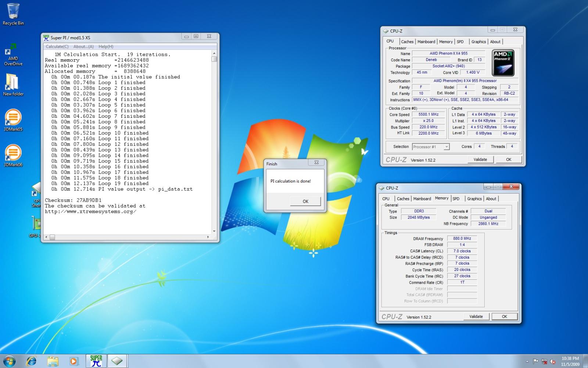Viewport: 588px width, 368px height.
Task: Switch to Super PI taskbar button
Action: 96,361
